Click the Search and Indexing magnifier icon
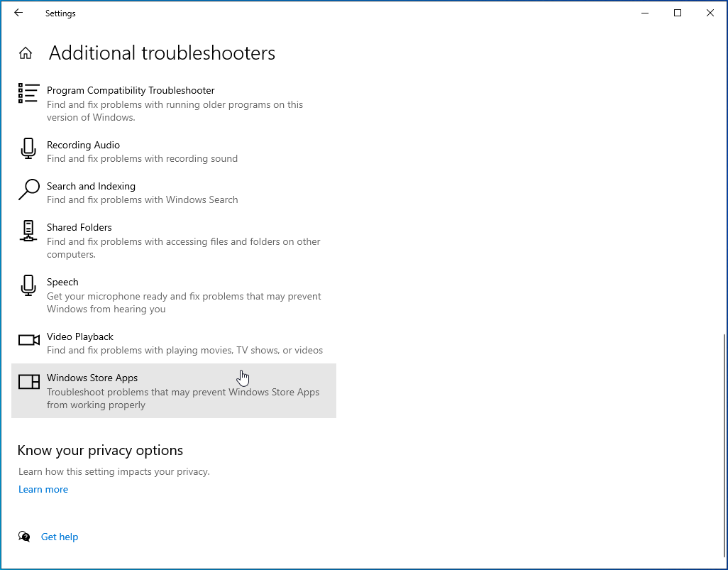Screen dimensions: 728x570 28,190
